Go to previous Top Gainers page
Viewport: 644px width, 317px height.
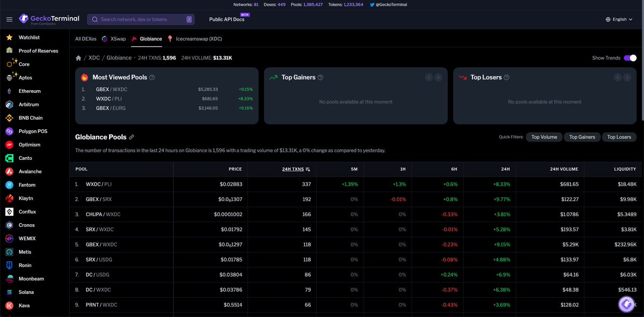[x=429, y=77]
